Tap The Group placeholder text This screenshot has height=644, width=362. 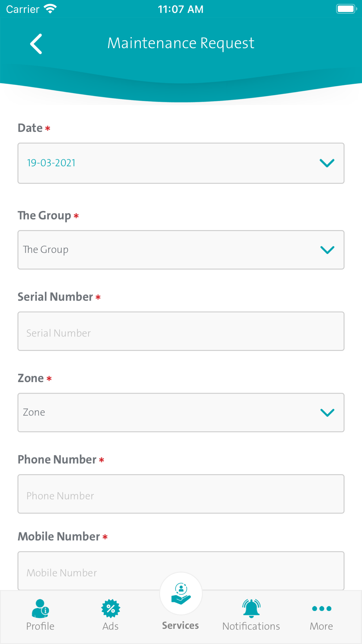click(46, 250)
